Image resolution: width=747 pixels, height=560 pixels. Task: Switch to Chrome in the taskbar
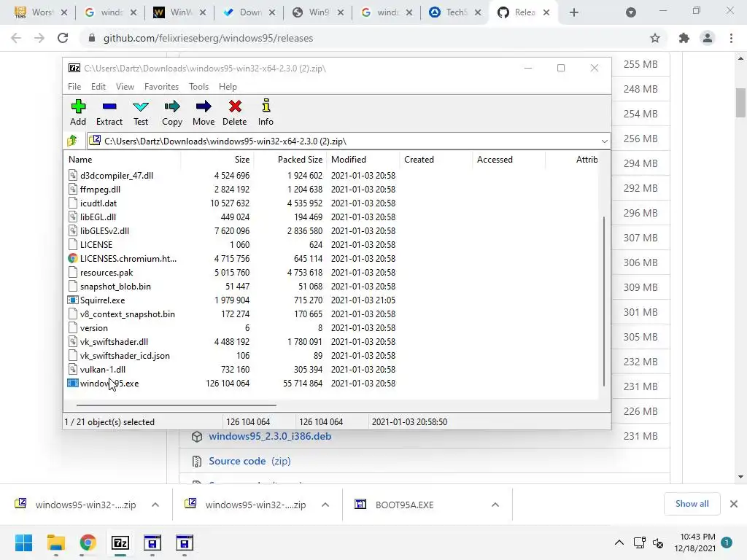[88, 542]
